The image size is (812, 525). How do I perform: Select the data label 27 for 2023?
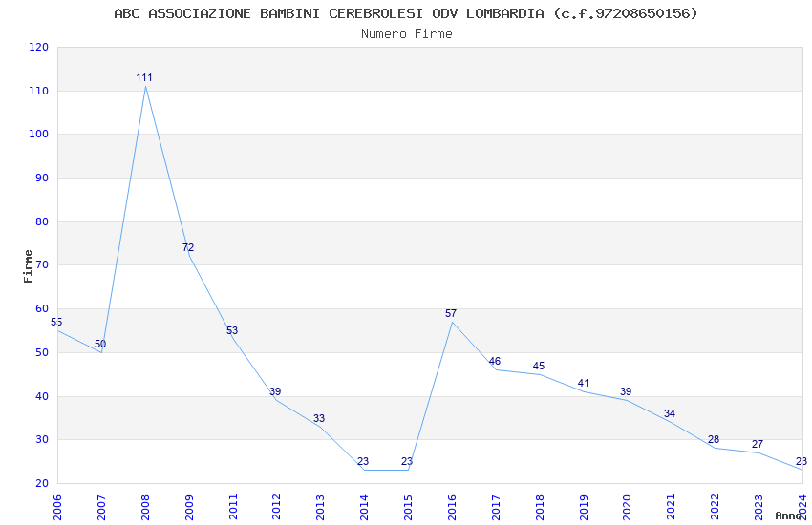(758, 444)
